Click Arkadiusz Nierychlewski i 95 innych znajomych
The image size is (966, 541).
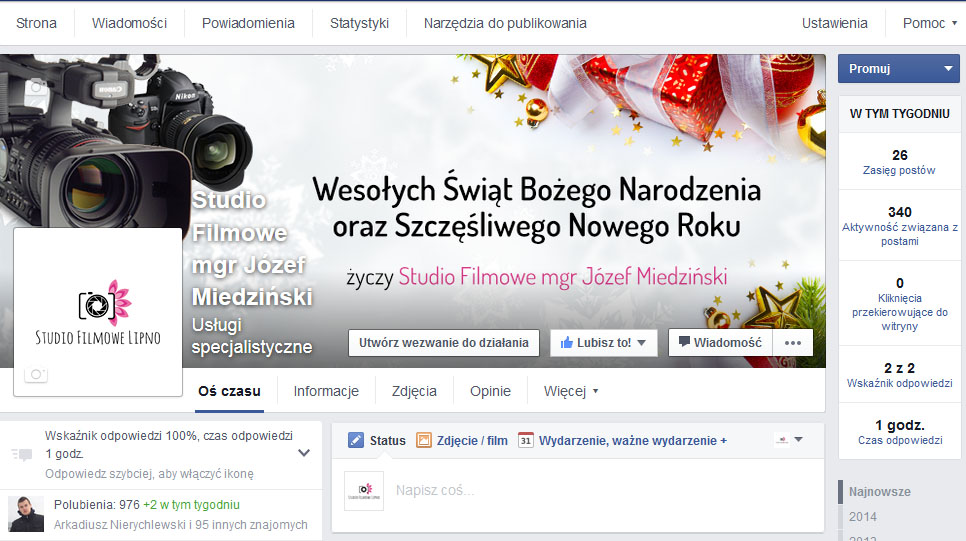point(181,524)
